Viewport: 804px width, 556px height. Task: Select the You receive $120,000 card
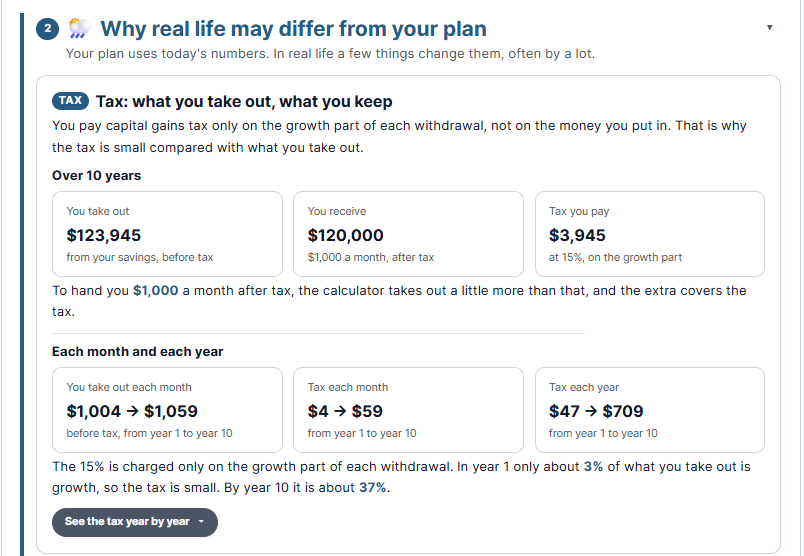click(x=408, y=234)
